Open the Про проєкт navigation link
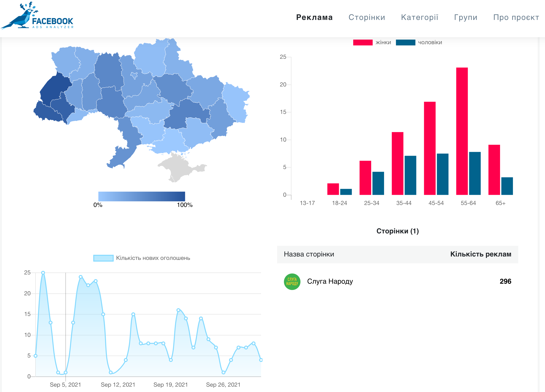545x392 pixels. click(516, 17)
